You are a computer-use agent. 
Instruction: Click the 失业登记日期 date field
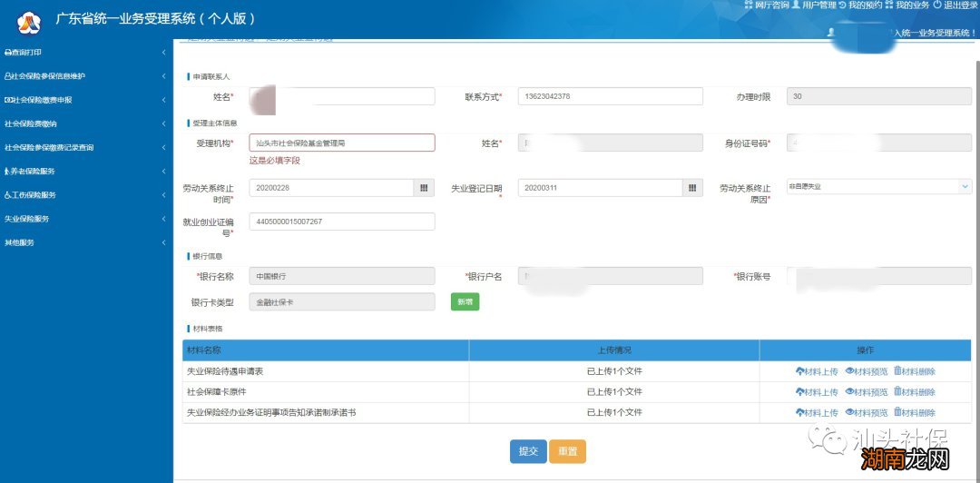point(600,188)
